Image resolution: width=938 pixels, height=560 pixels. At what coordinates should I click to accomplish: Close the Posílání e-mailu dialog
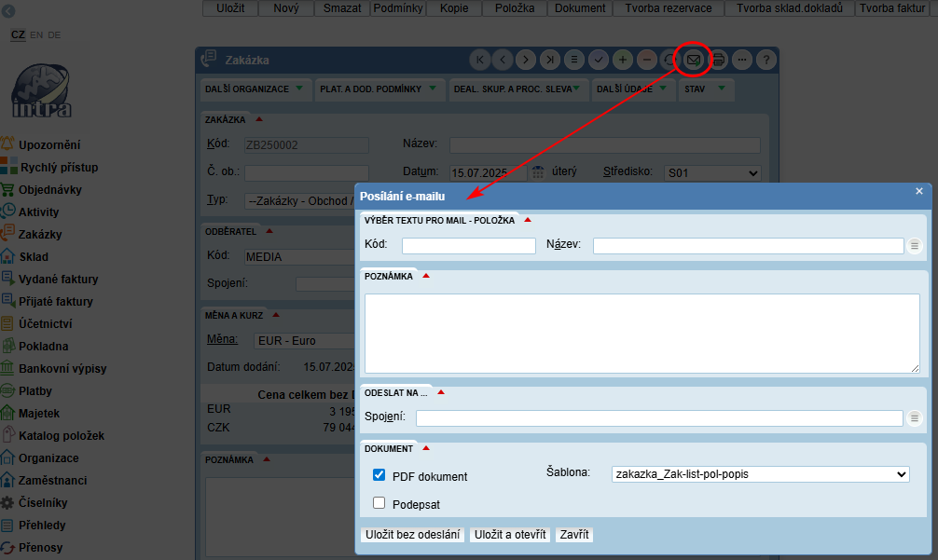(918, 191)
